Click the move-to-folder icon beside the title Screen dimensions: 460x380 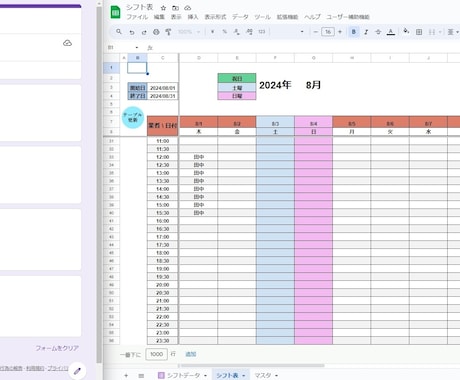175,8
